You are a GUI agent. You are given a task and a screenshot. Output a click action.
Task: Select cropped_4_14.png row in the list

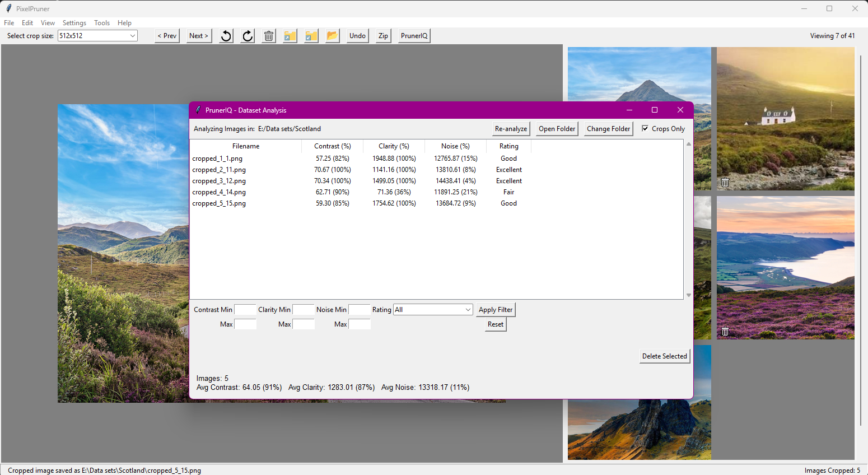point(219,192)
